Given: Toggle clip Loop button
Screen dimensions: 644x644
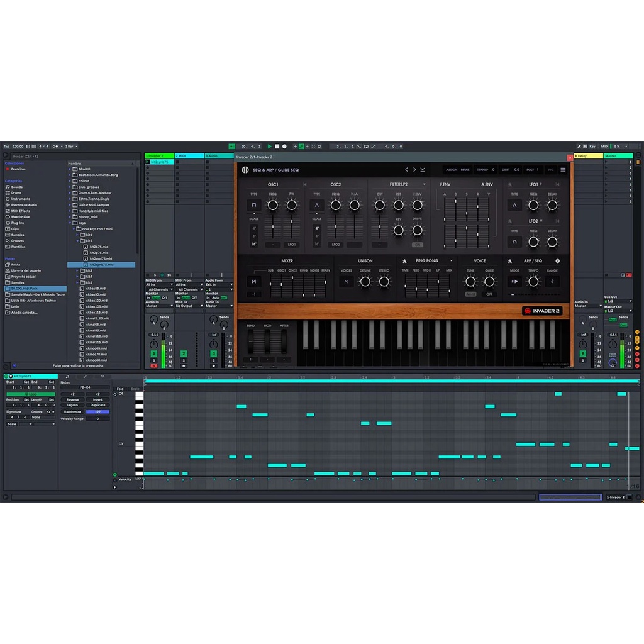Looking at the screenshot, I should (x=30, y=394).
